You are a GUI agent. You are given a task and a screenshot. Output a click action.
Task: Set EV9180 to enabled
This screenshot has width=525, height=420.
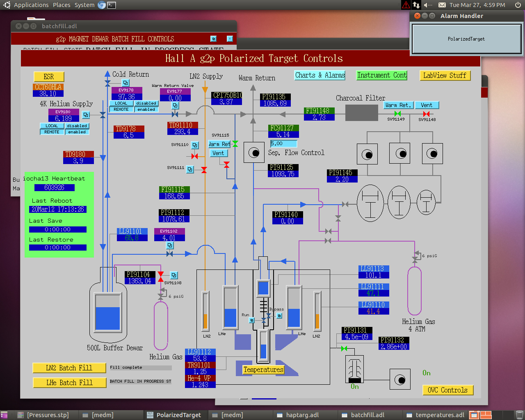pyautogui.click(x=77, y=132)
